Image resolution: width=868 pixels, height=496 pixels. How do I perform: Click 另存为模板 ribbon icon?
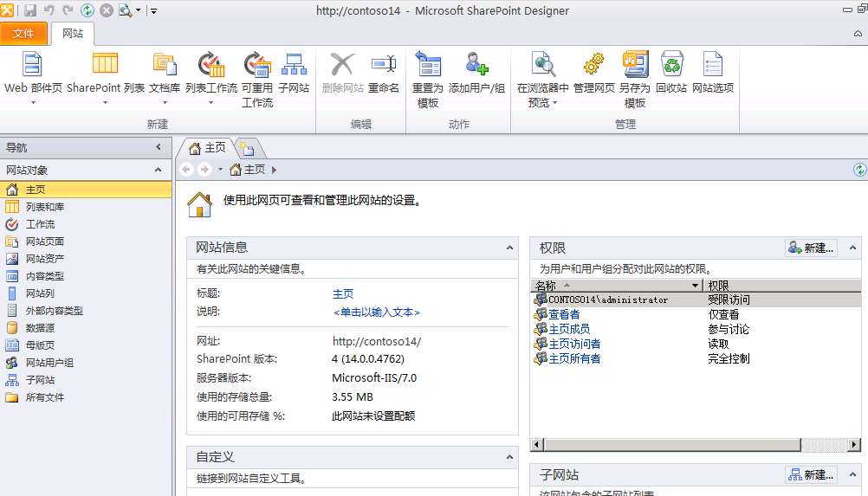(x=634, y=64)
